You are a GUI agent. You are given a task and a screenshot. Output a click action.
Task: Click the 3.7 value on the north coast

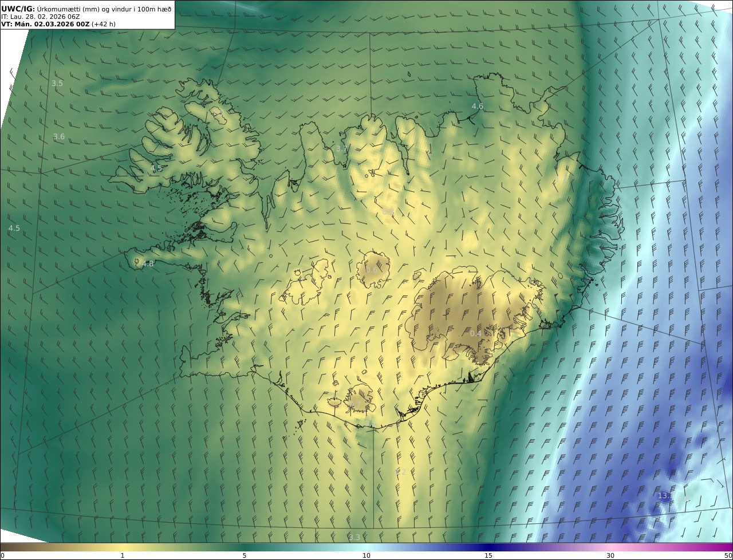(x=341, y=149)
